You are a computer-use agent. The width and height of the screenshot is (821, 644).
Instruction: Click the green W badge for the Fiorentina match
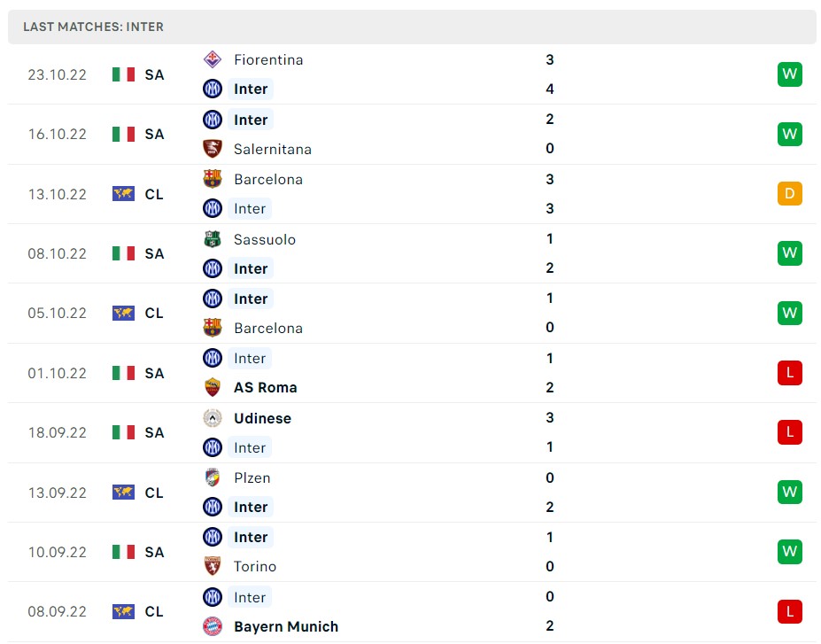789,74
